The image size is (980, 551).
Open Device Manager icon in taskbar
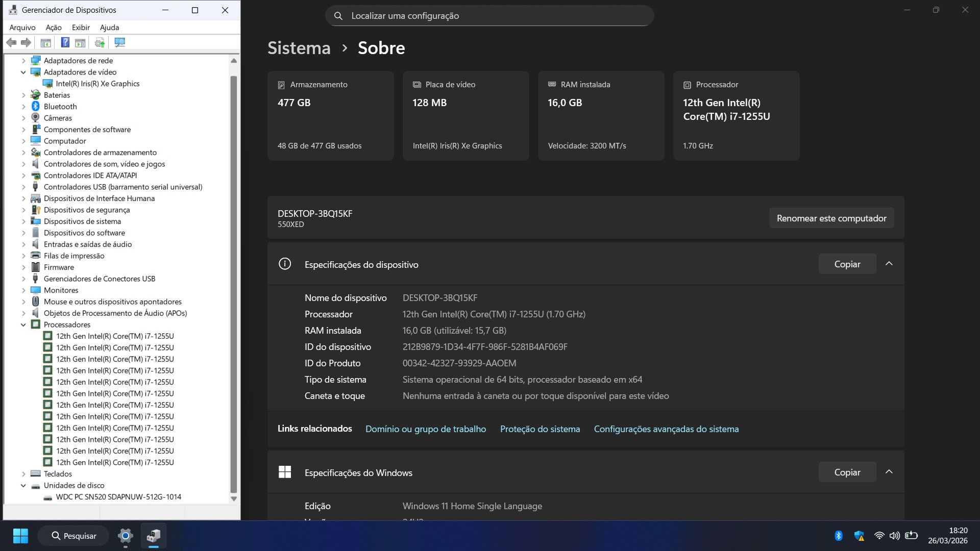154,536
